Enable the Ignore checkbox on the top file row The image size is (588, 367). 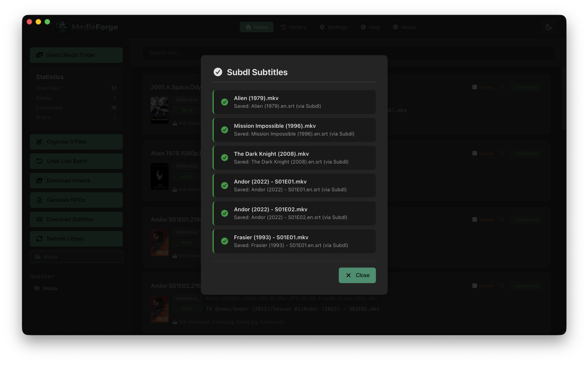475,87
